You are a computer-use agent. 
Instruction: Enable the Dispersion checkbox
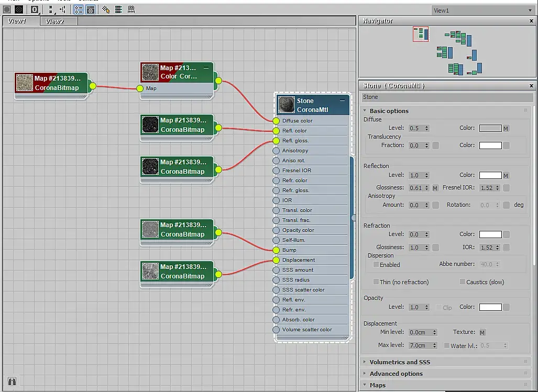click(x=376, y=264)
